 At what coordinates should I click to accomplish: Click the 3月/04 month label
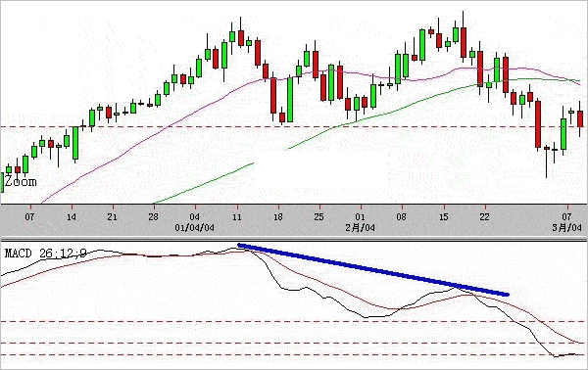567,228
